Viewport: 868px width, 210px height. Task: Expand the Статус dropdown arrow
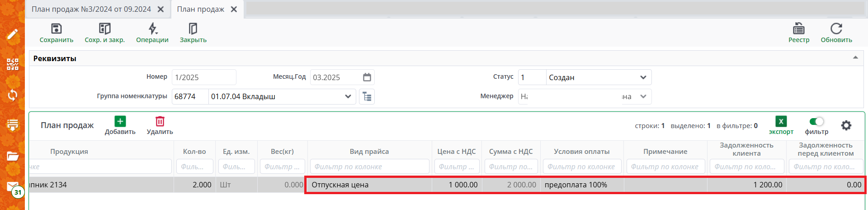pos(643,77)
